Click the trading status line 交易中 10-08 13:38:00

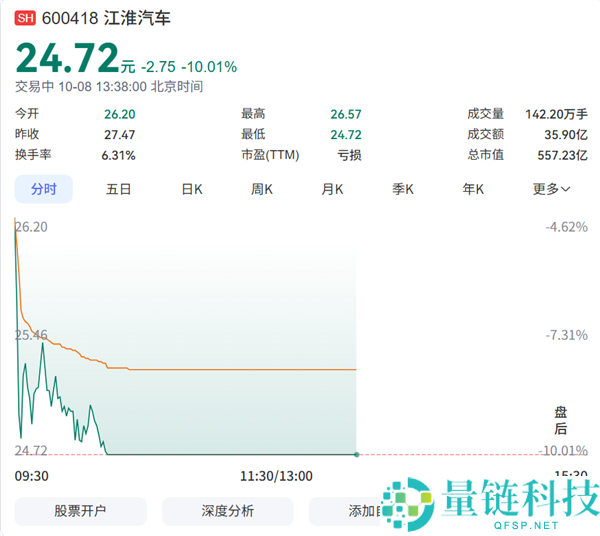pos(81,86)
